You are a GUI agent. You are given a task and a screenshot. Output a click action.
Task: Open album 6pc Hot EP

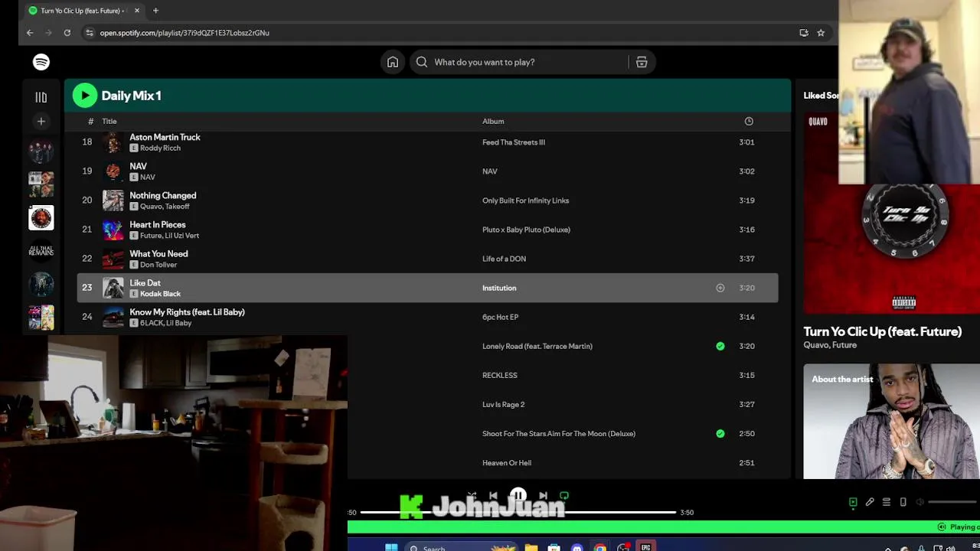pyautogui.click(x=500, y=317)
